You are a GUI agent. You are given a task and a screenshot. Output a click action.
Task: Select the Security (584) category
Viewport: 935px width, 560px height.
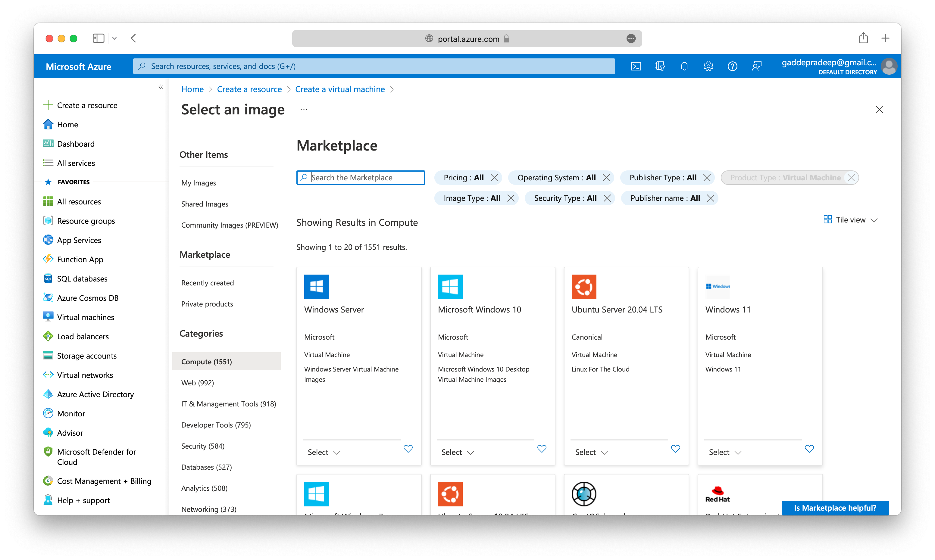click(203, 446)
